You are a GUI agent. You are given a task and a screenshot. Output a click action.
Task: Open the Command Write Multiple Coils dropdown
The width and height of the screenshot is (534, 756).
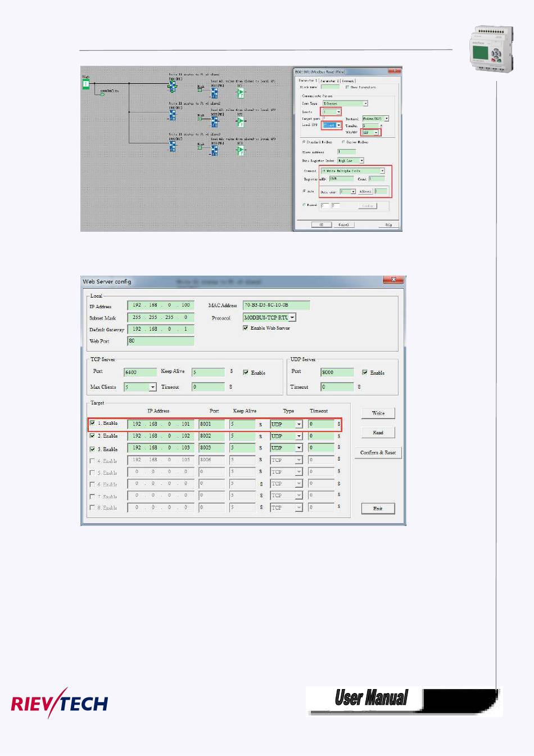(x=382, y=171)
